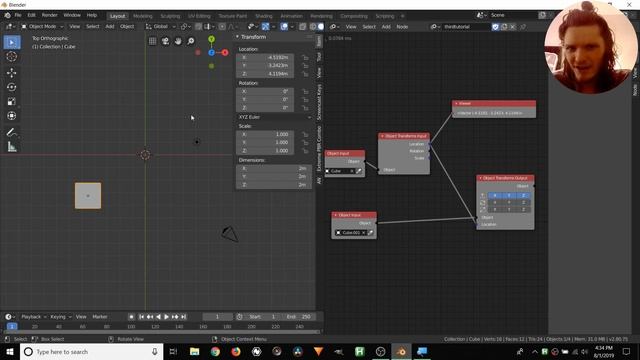Screen dimensions: 640x360
Task: Open the Object Mode dropdown
Action: coord(42,27)
